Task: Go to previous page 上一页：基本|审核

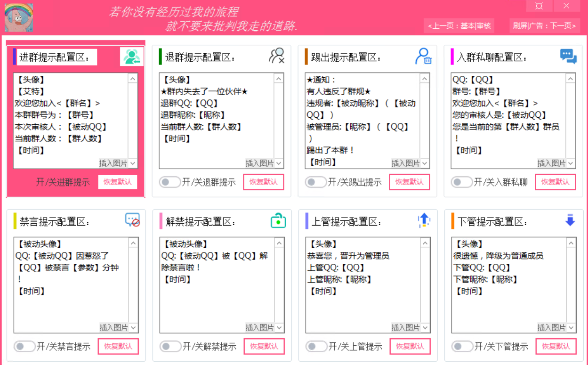Action: pyautogui.click(x=459, y=26)
